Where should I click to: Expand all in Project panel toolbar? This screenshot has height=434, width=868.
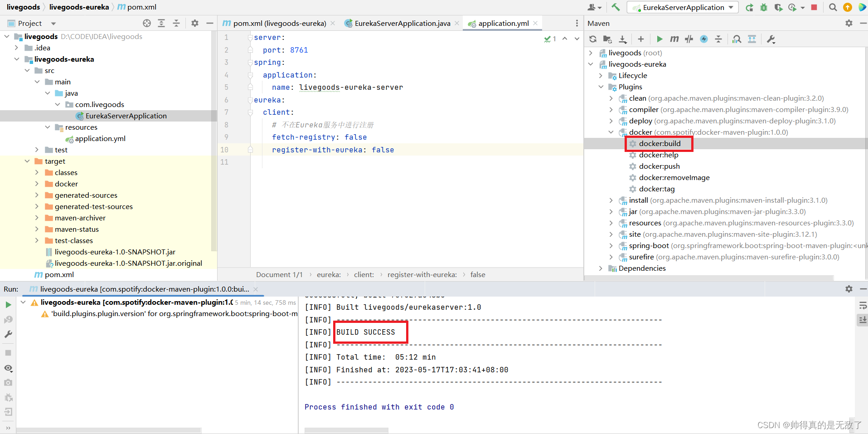click(161, 23)
